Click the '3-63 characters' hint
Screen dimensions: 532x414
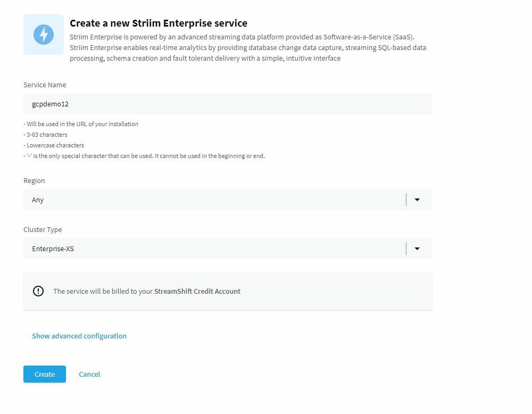point(45,135)
